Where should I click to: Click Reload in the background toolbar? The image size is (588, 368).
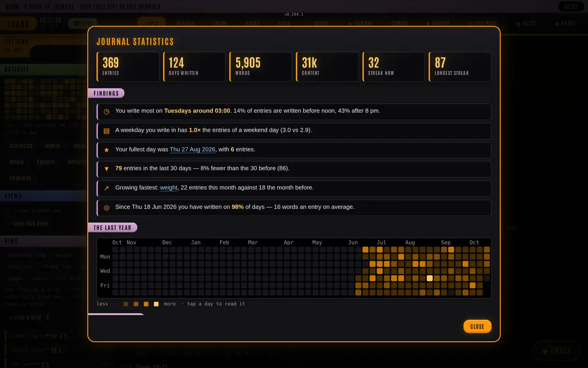click(186, 23)
